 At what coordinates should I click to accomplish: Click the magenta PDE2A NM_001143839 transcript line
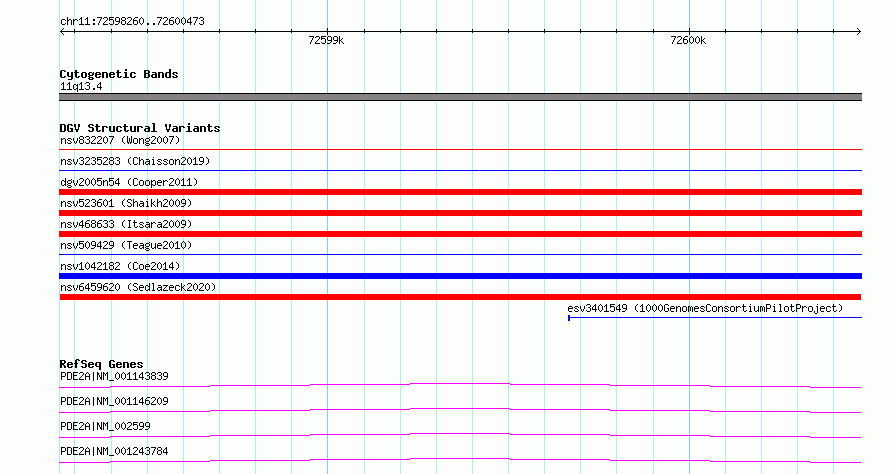460,385
